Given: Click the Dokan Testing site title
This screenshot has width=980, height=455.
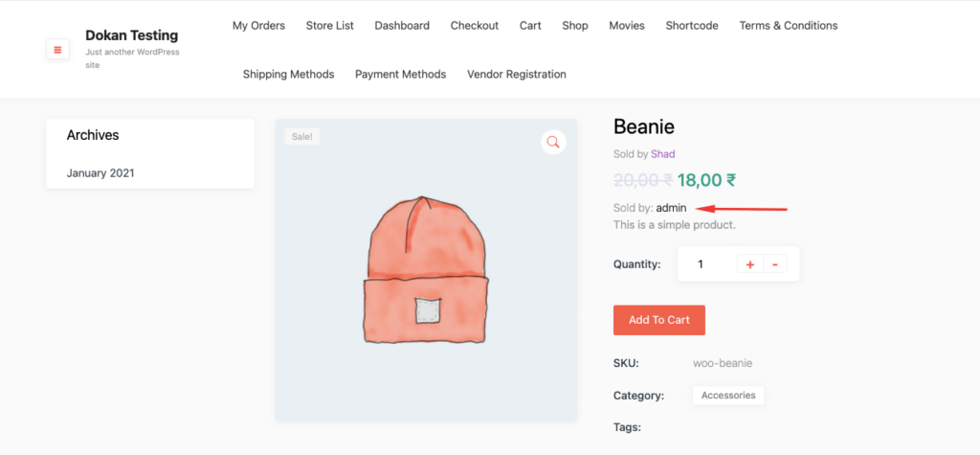Looking at the screenshot, I should (x=131, y=35).
